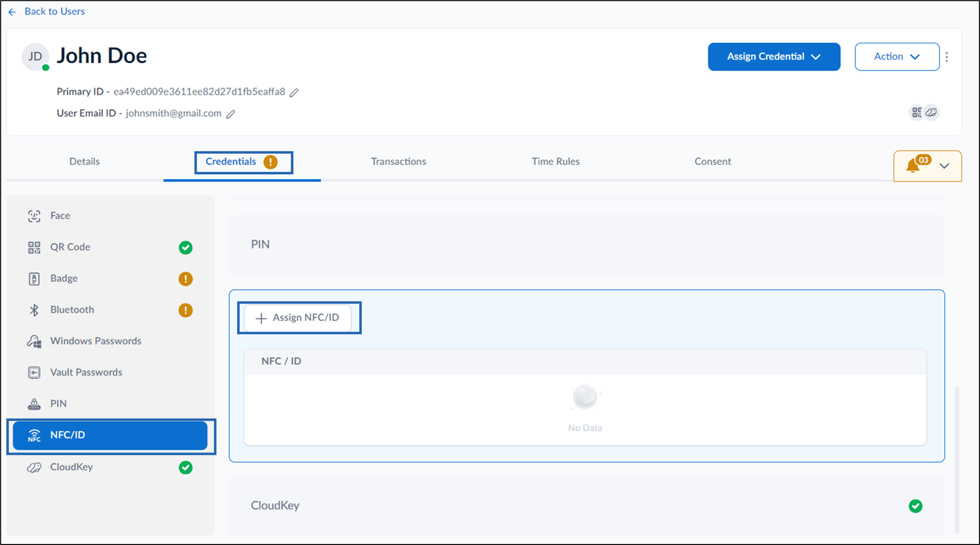Select QR Code in the credentials sidebar

tap(110, 247)
